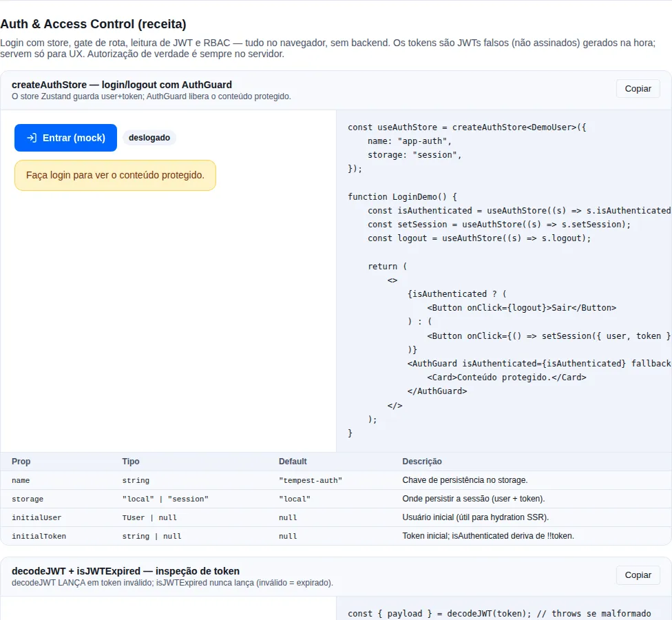
Task: Click "Token inicial; isAuthenticated deriva de !!token." description
Action: click(x=488, y=536)
